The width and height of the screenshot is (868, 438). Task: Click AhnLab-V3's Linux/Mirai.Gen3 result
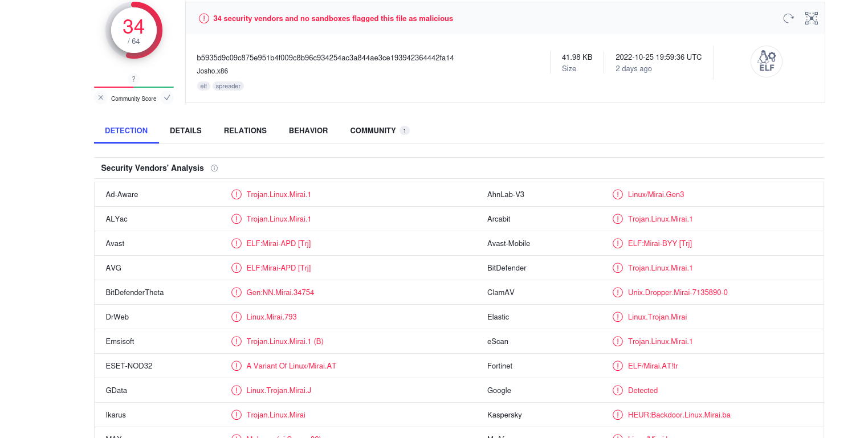coord(656,194)
